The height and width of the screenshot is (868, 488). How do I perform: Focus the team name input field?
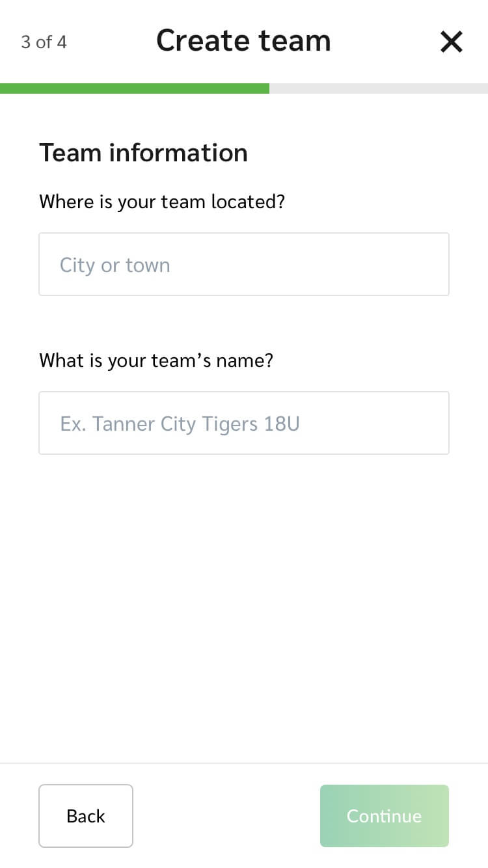coord(244,423)
